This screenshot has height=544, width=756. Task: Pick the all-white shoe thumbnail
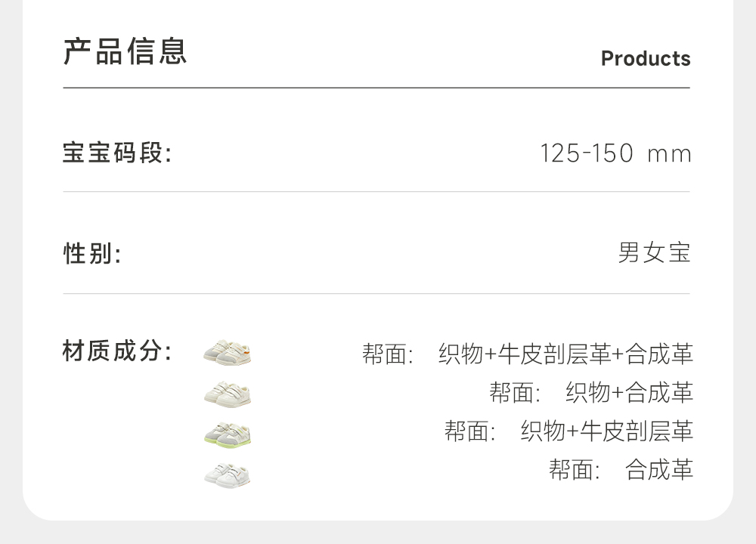[227, 474]
